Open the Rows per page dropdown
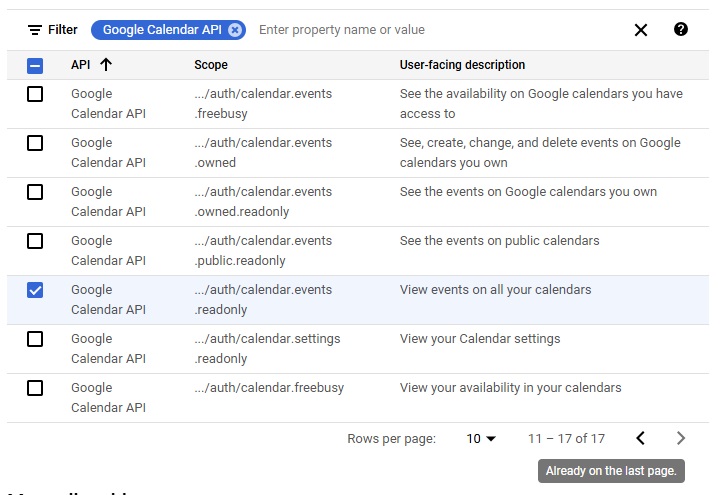 (481, 439)
